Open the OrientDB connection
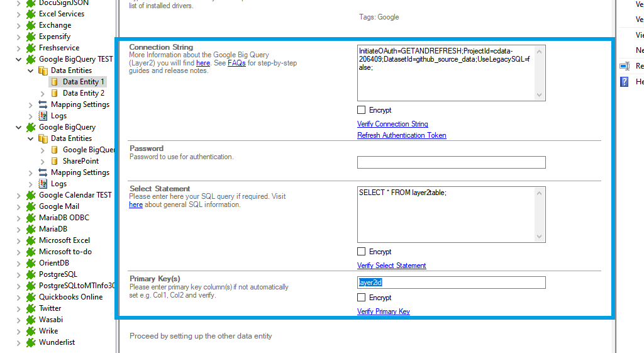Image resolution: width=644 pixels, height=353 pixels. pos(54,263)
